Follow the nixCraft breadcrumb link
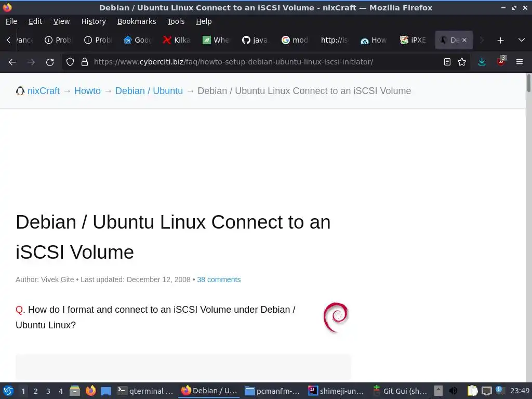 (44, 91)
